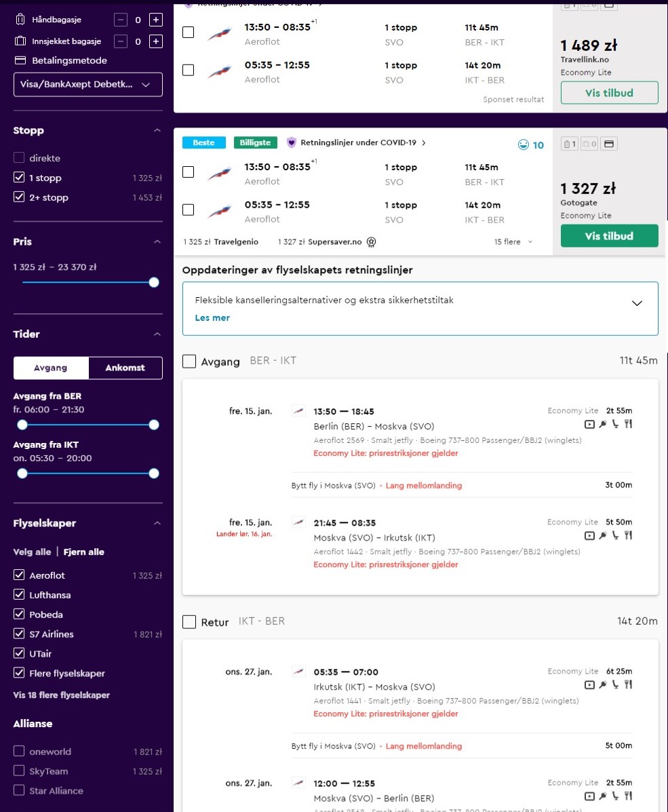668x812 pixels.
Task: Click in-flight entertainment icon on Moskva–Irkutsk flight
Action: point(589,535)
